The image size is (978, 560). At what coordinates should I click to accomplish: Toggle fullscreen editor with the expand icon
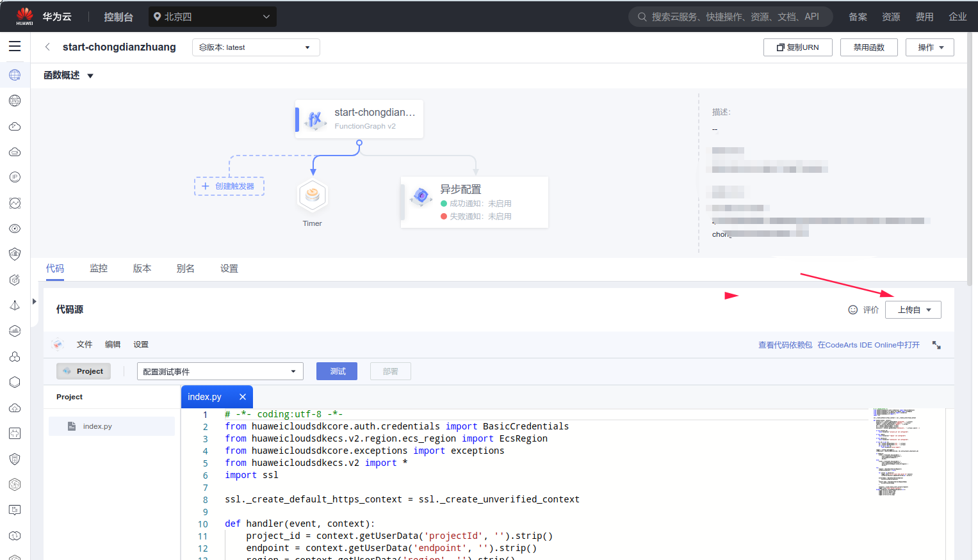pos(936,345)
